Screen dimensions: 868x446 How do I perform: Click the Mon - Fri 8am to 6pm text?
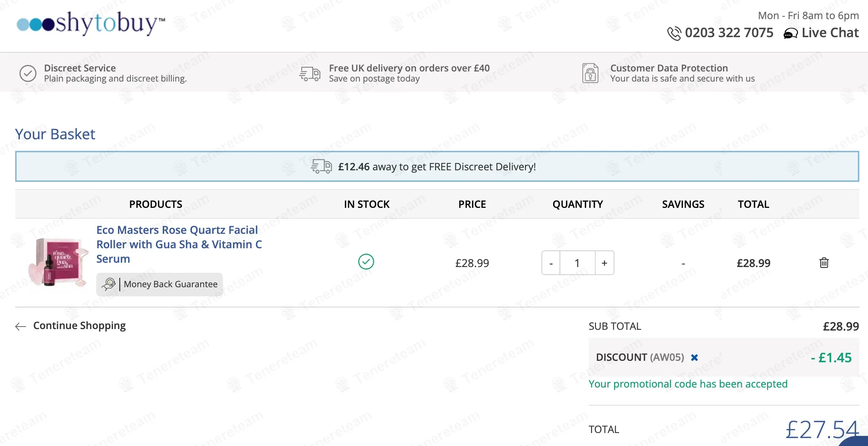[x=808, y=16]
